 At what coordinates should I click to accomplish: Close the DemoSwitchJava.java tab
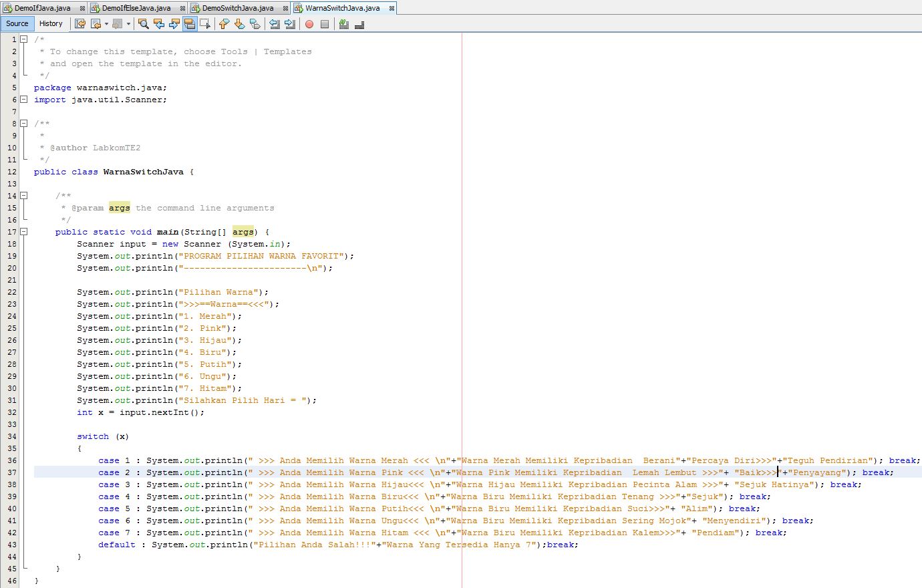point(285,9)
